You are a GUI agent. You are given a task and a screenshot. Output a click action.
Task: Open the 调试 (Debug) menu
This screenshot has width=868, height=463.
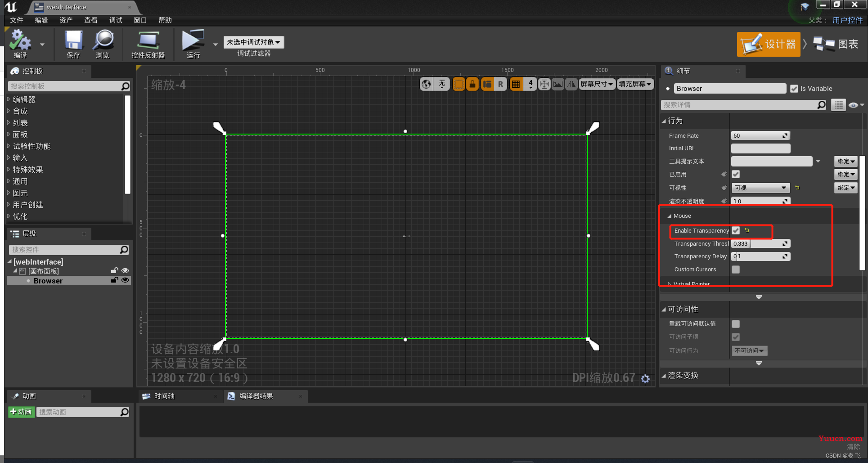pos(116,20)
